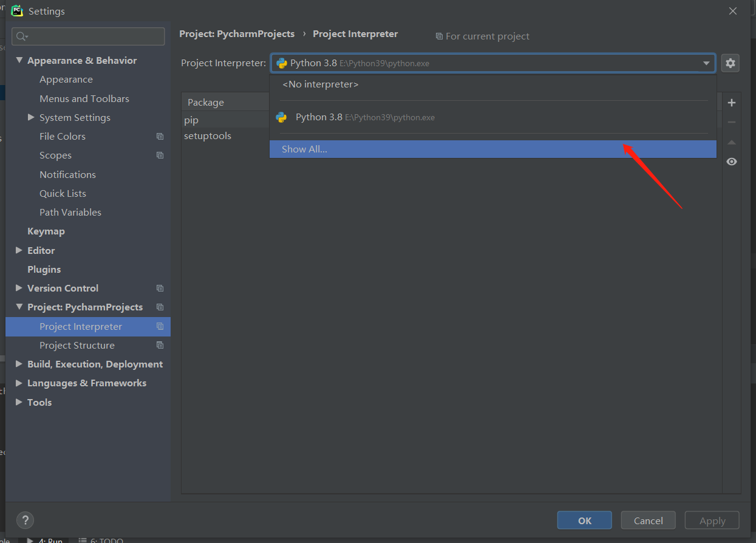
Task: Click the OK button
Action: 585,521
